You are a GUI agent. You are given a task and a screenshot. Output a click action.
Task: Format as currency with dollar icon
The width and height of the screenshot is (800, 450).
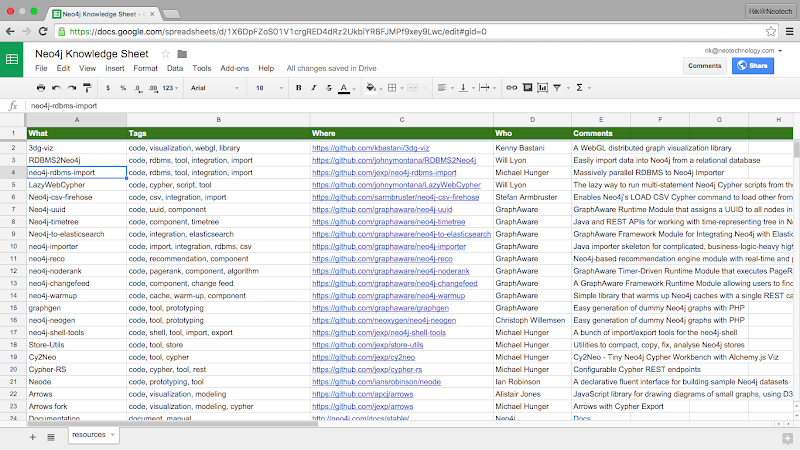pyautogui.click(x=108, y=88)
